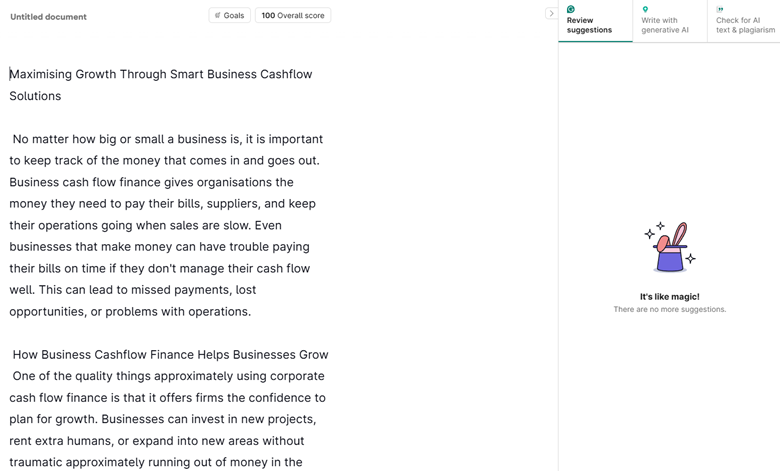Open the Goals settings

[x=230, y=15]
